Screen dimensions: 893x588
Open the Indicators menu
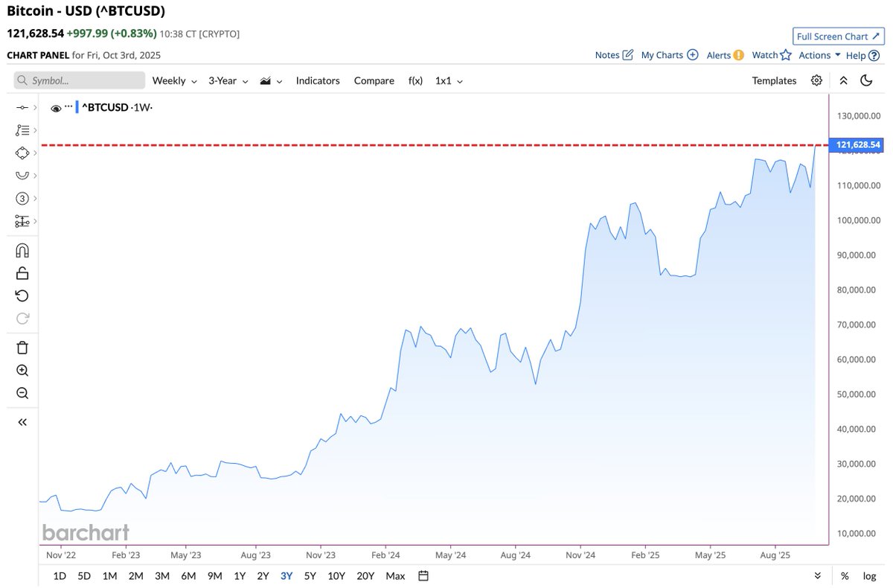tap(318, 80)
